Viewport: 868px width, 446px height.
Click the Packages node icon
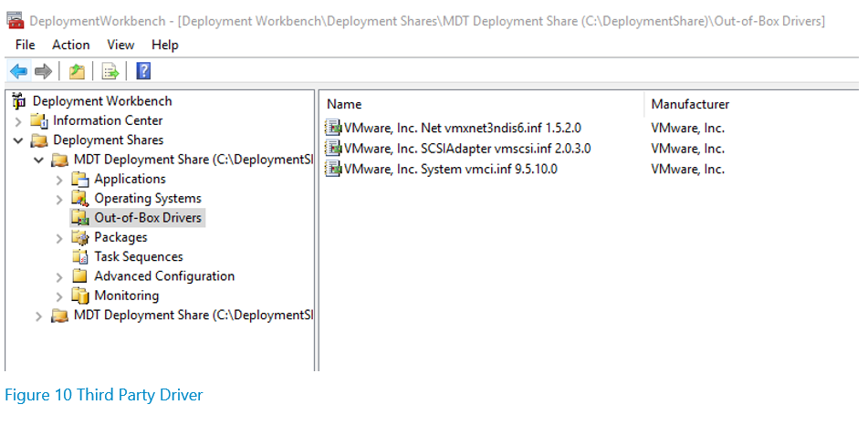tap(79, 237)
